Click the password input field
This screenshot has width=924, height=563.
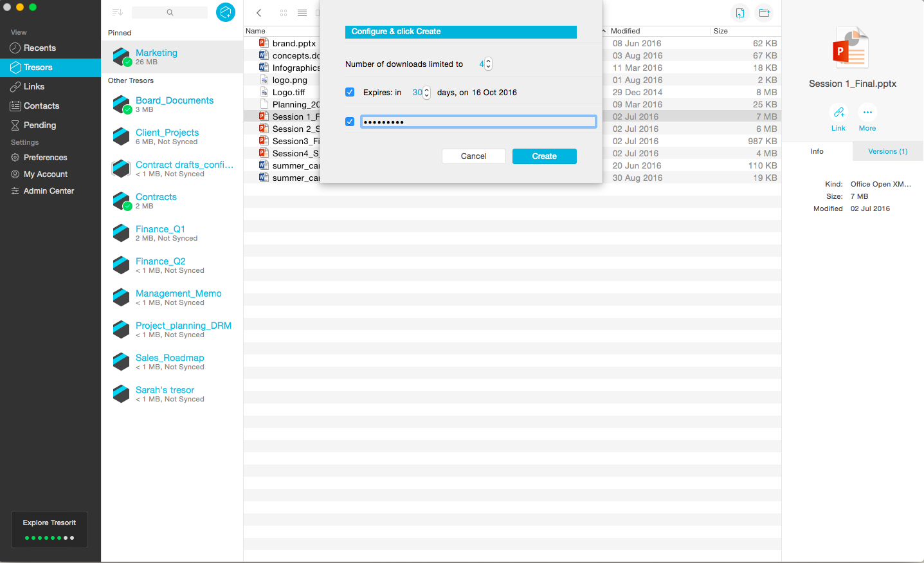478,122
